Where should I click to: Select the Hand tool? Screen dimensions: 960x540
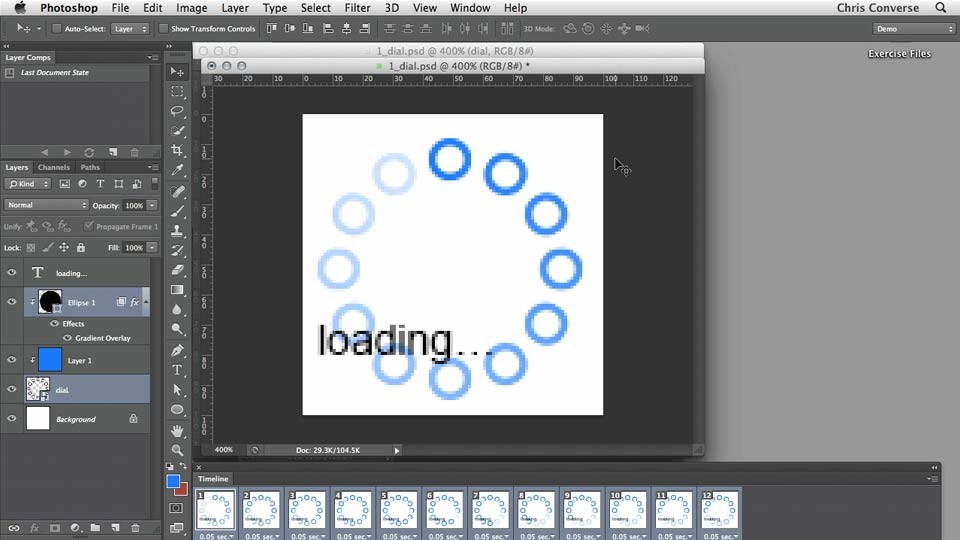(x=177, y=430)
